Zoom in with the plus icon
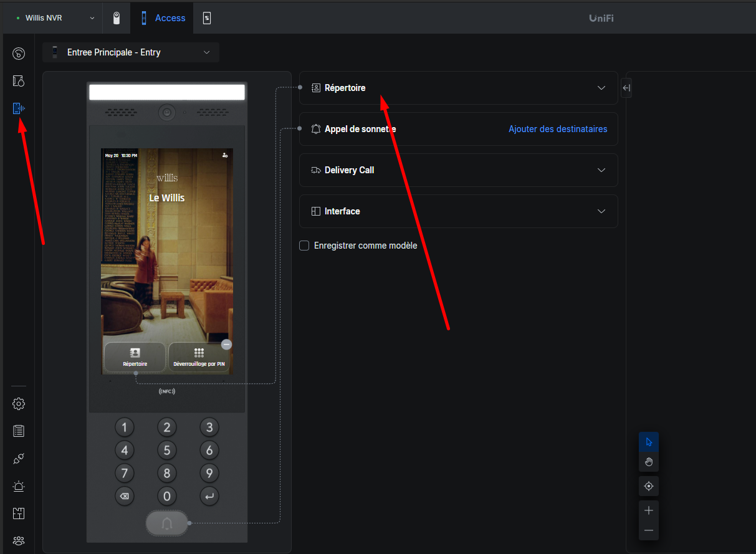The image size is (756, 554). (x=649, y=510)
